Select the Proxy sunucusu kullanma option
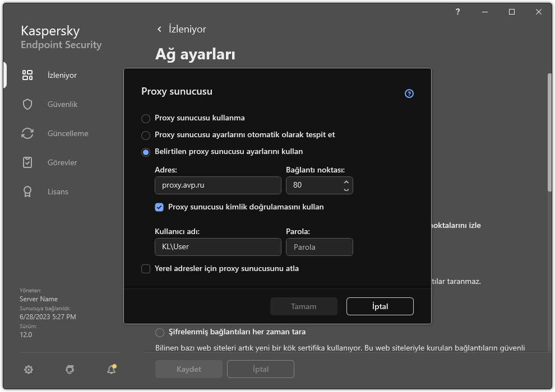The height and width of the screenshot is (392, 555). 146,118
